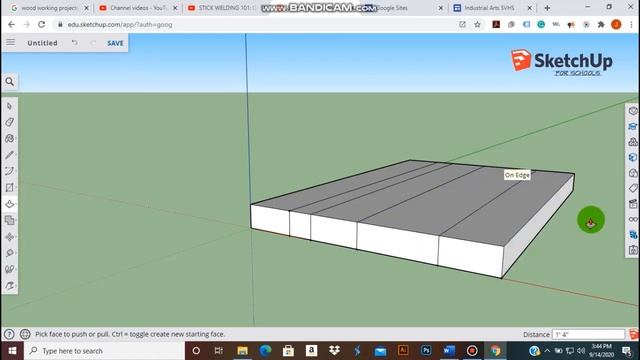Open the search magnifier in SketchUp
The image size is (640, 360).
click(x=9, y=82)
